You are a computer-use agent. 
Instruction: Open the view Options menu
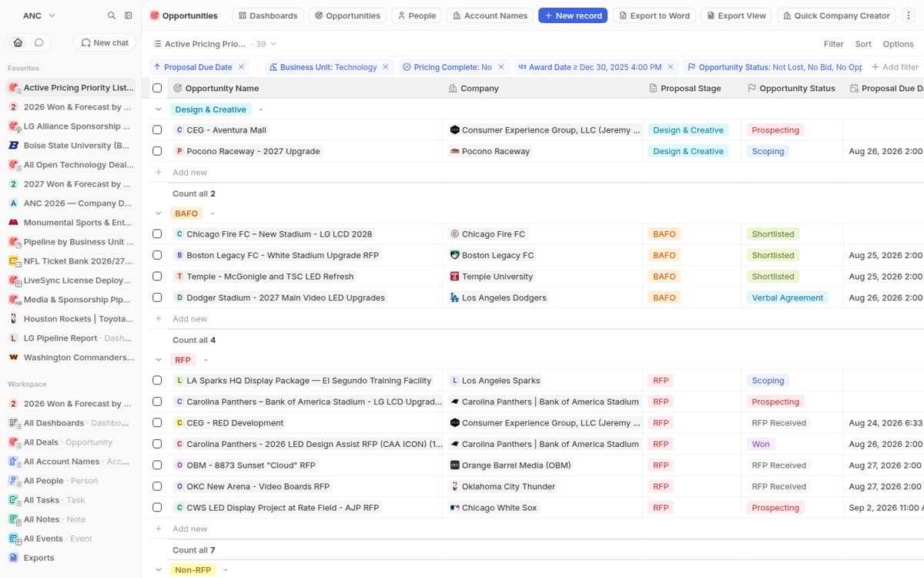(x=898, y=44)
